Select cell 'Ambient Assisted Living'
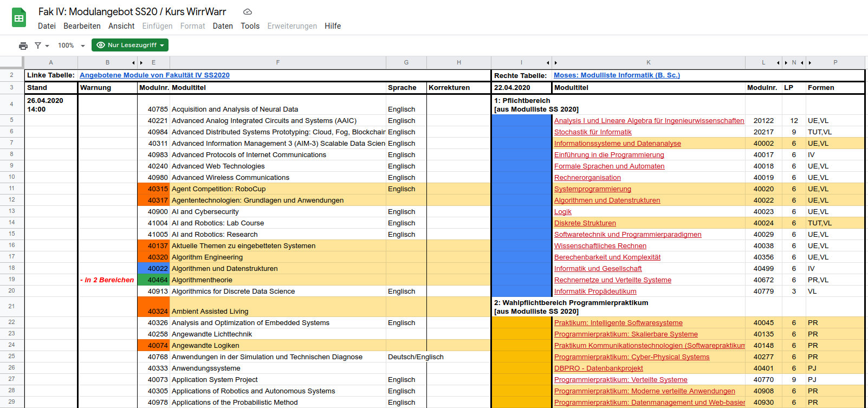 click(278, 307)
